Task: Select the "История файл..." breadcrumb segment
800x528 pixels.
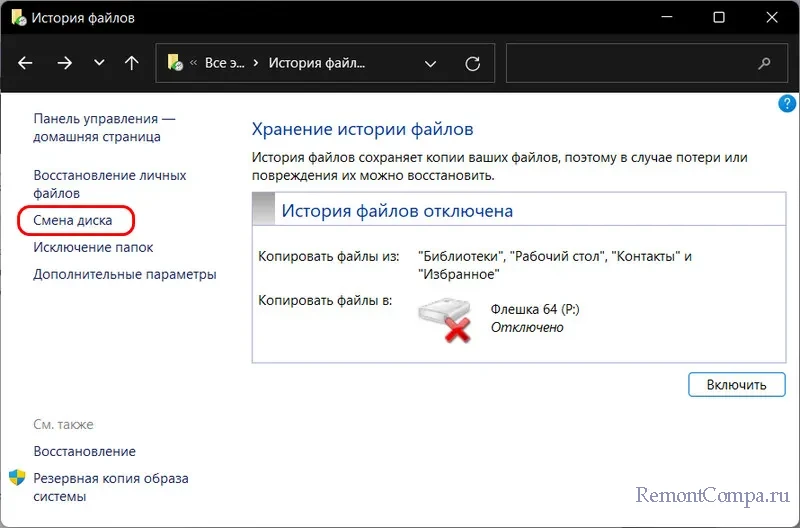Action: pyautogui.click(x=318, y=63)
